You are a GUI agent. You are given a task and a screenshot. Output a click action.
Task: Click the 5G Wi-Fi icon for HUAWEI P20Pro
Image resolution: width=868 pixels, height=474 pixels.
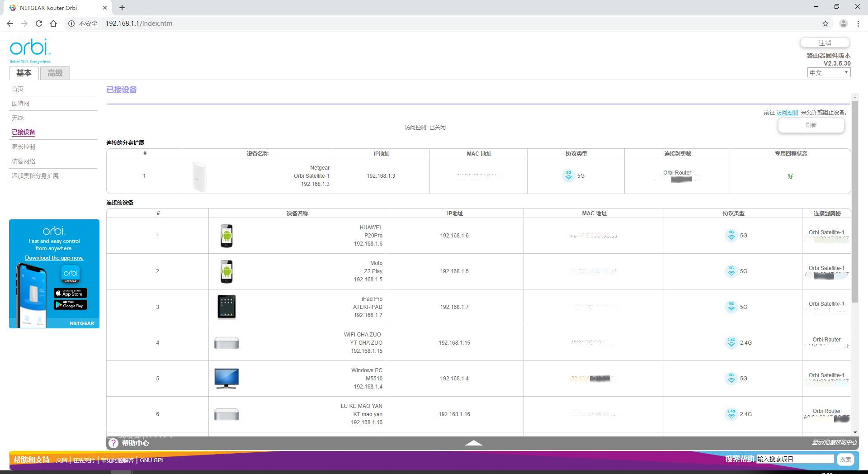731,236
